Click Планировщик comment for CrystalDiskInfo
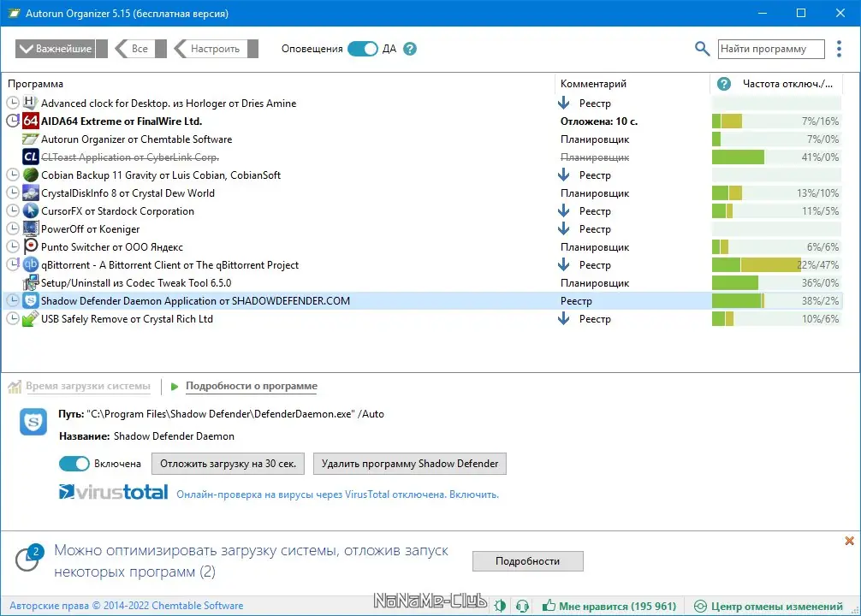Image resolution: width=861 pixels, height=616 pixels. coord(595,193)
